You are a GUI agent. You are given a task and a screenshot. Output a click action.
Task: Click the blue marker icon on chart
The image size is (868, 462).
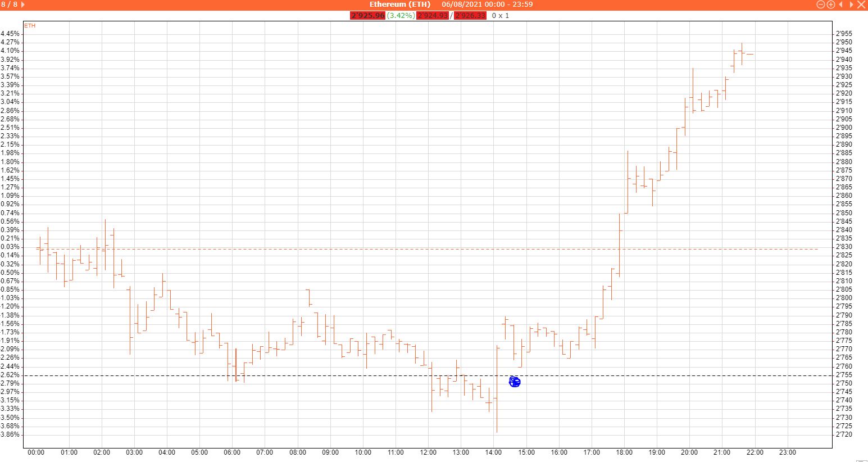pyautogui.click(x=515, y=382)
